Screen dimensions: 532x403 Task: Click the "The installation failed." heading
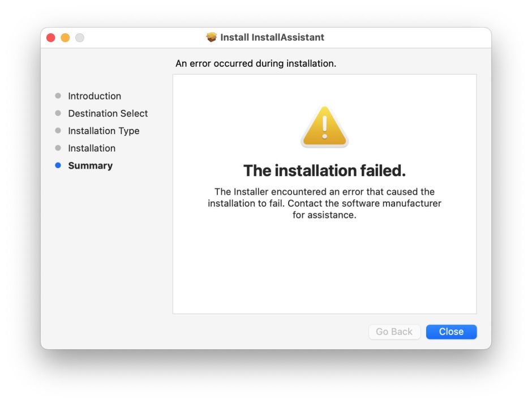(324, 170)
